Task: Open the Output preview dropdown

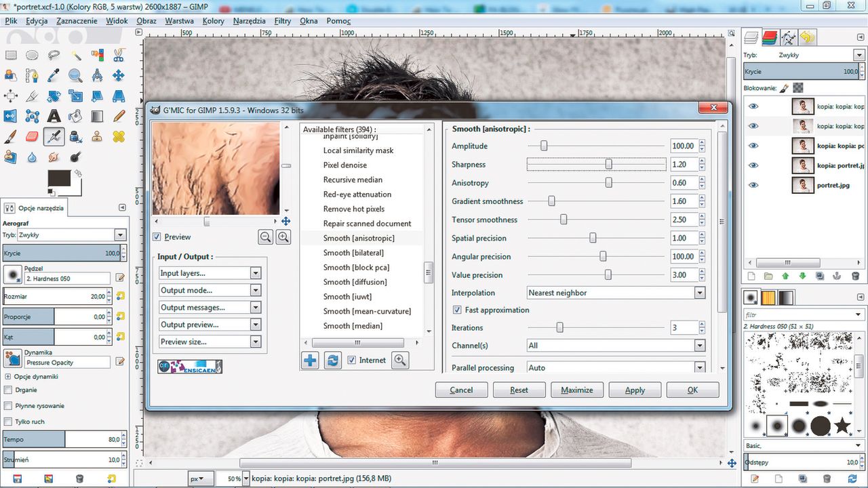Action: click(210, 325)
